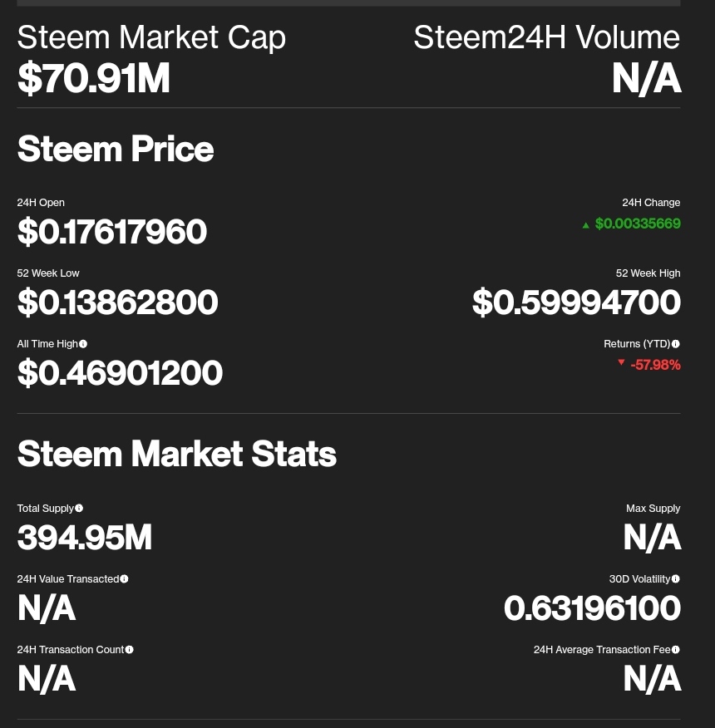The width and height of the screenshot is (715, 728).
Task: Click the 24H Open price $0.17617960
Action: (112, 231)
